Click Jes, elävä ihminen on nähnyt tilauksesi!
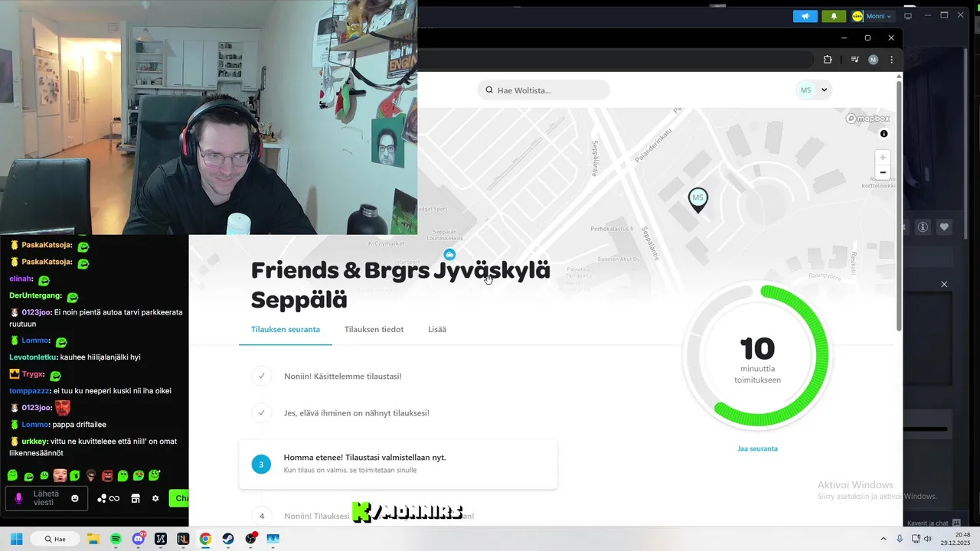This screenshot has height=551, width=980. [x=357, y=413]
